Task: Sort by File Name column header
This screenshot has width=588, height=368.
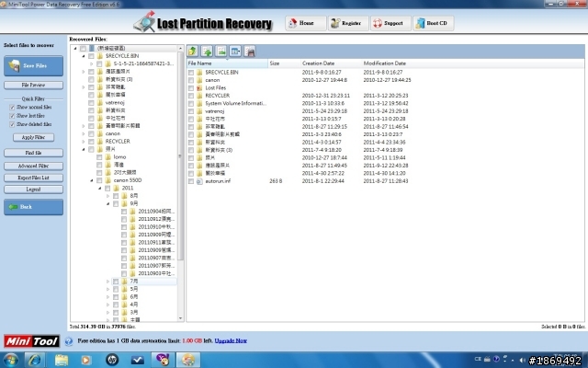Action: pos(227,63)
